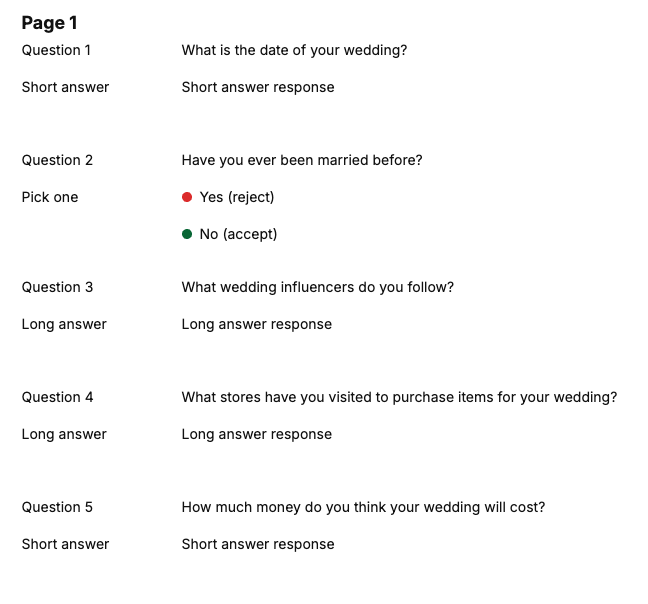
Task: Click the wedding influencers question text
Action: pos(318,287)
